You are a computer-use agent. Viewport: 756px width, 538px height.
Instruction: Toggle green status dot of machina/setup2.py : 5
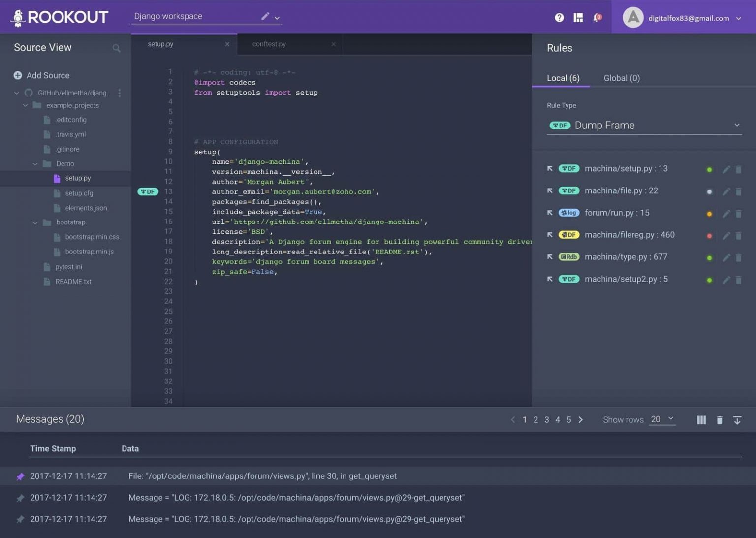click(709, 280)
